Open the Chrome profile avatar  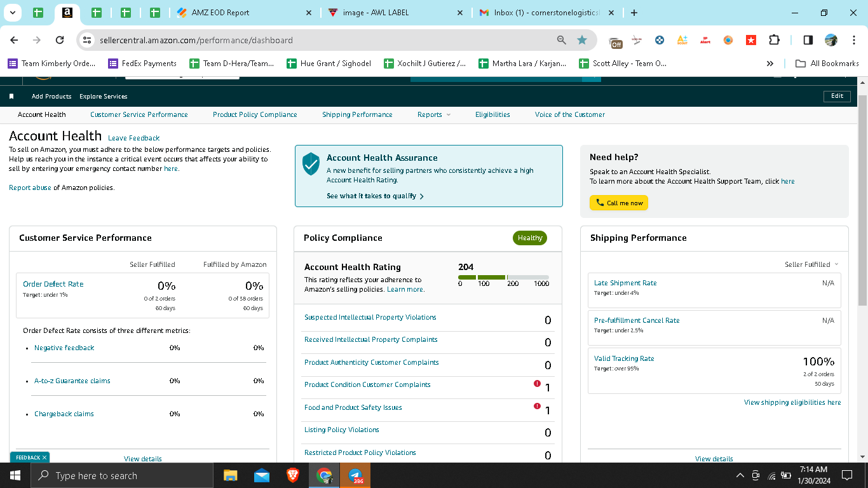click(x=831, y=40)
